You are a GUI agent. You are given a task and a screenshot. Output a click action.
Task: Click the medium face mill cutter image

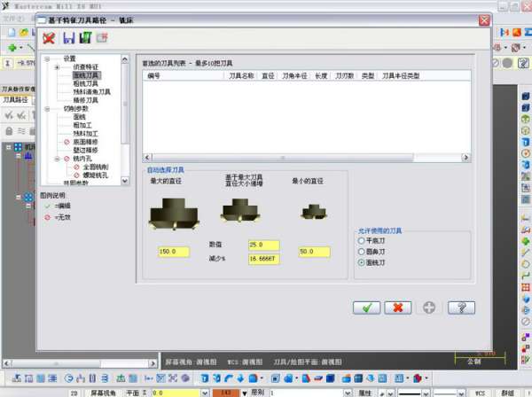[x=240, y=210]
